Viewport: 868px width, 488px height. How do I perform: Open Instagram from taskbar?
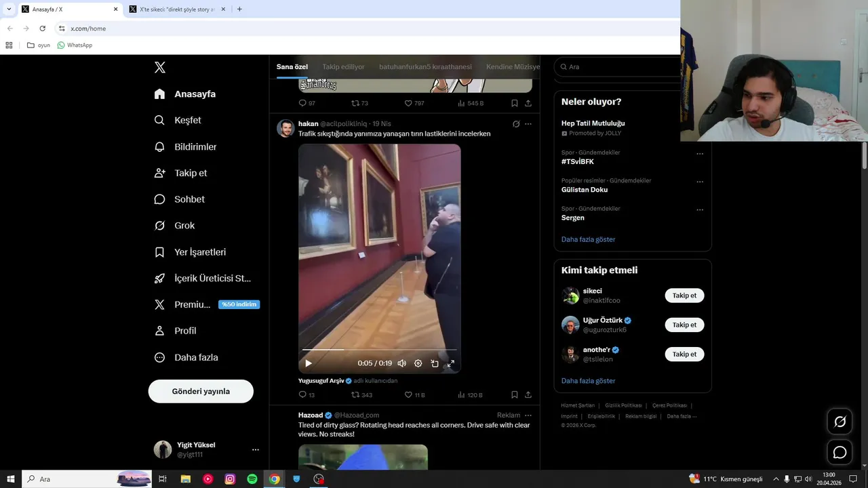[230, 479]
